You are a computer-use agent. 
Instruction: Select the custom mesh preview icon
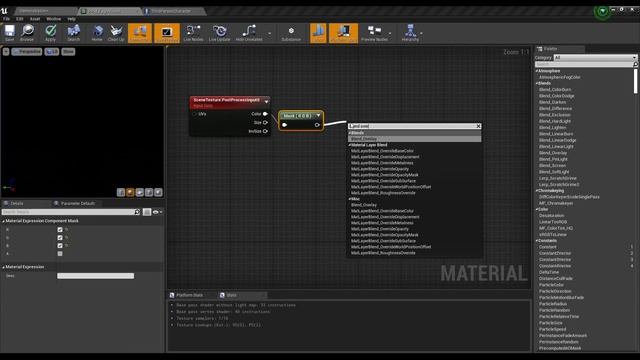[158, 192]
